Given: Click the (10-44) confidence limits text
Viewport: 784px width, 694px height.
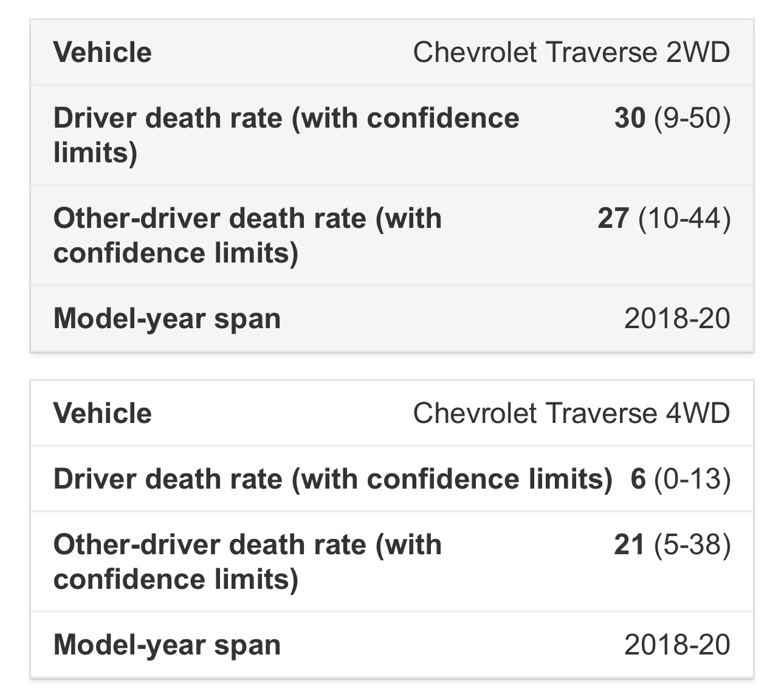Looking at the screenshot, I should 684,219.
